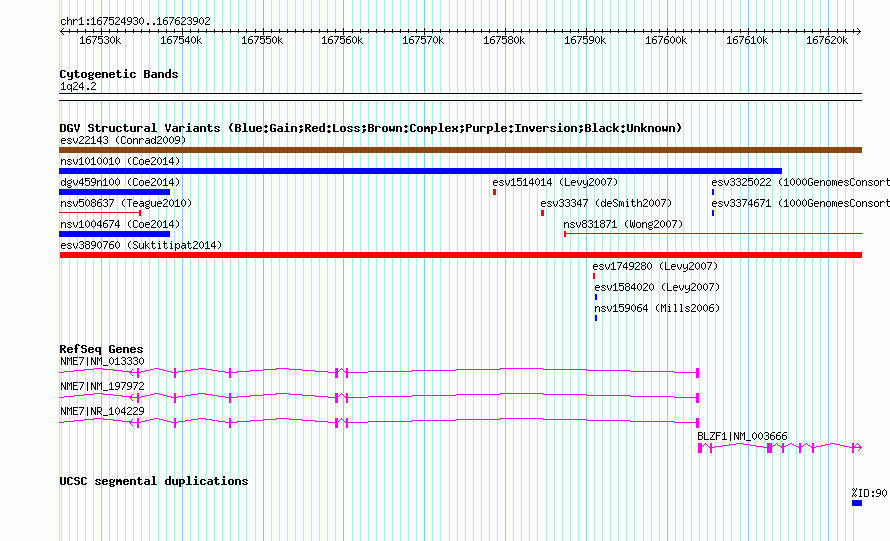The height and width of the screenshot is (541, 890).
Task: Select the NME7 NM_197972 gene track line
Action: point(379,397)
